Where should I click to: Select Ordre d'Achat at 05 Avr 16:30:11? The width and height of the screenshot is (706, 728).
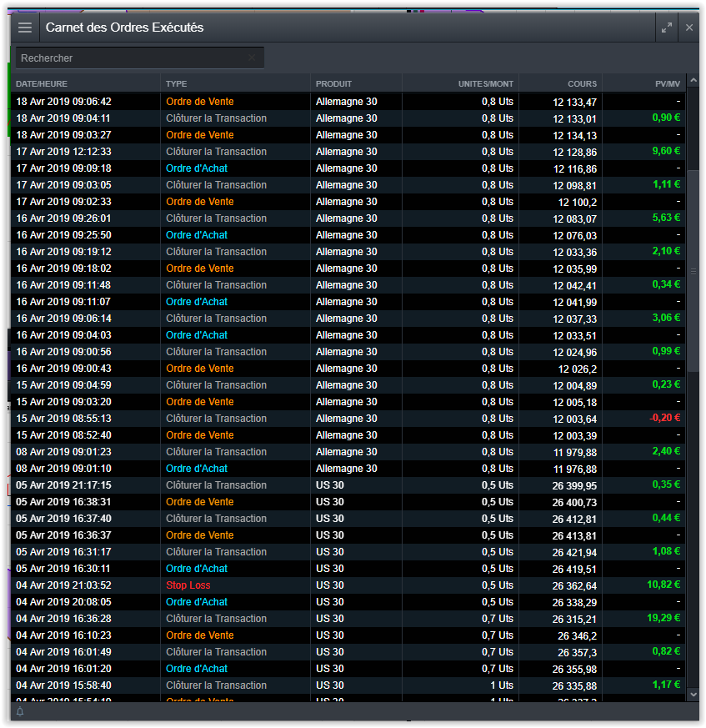pyautogui.click(x=197, y=569)
